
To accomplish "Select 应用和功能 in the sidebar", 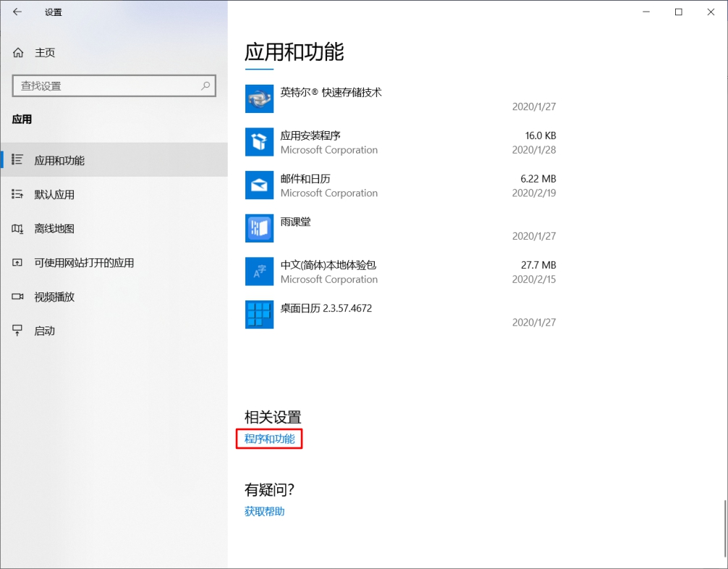I will point(114,160).
